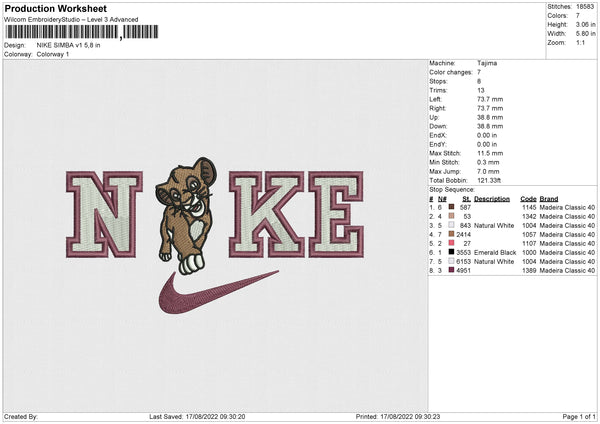Click the 'Description' column header
Image resolution: width=600 pixels, height=424 pixels.
pos(492,199)
